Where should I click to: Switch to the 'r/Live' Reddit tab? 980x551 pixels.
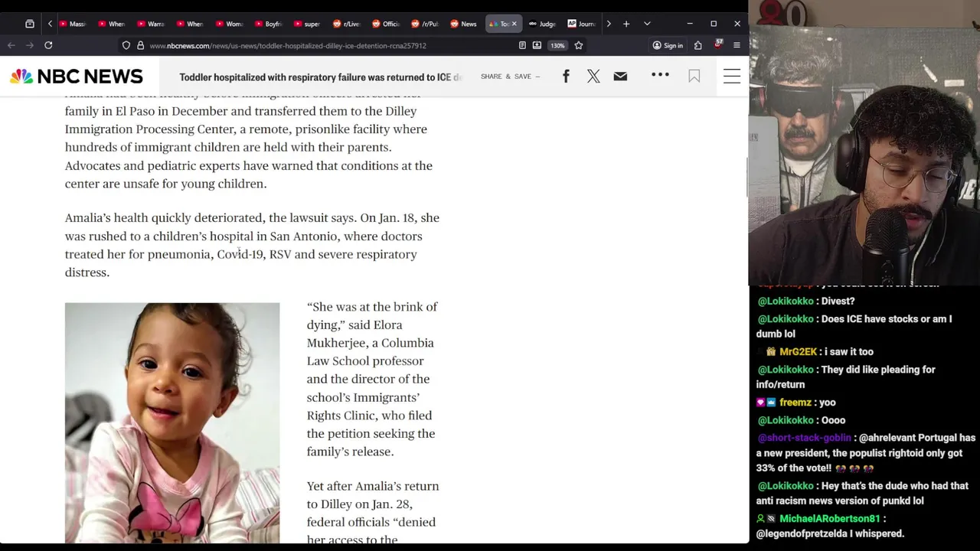[x=347, y=24]
